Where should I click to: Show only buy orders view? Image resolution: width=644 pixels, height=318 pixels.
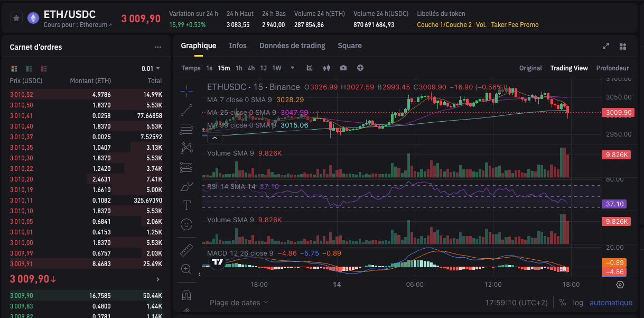point(29,69)
